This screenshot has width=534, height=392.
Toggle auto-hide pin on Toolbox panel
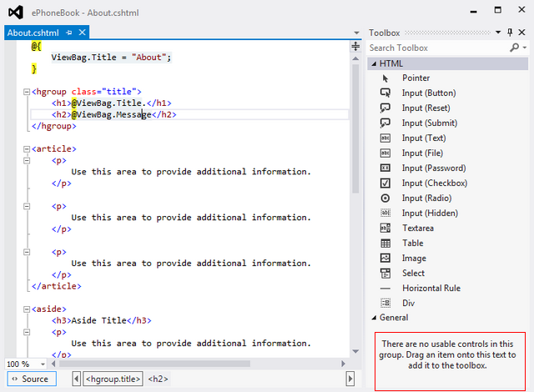(x=510, y=33)
